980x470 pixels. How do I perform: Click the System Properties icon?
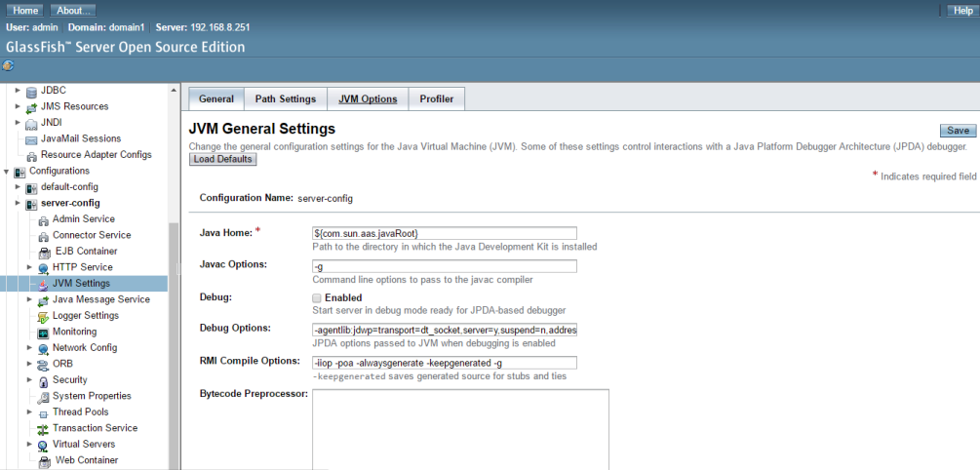coord(43,396)
